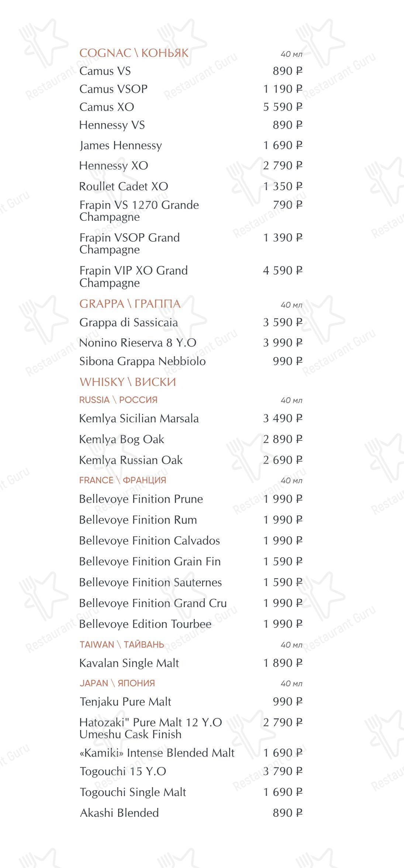Open the GRAPPA \ ГРАППА section heading

[x=130, y=304]
